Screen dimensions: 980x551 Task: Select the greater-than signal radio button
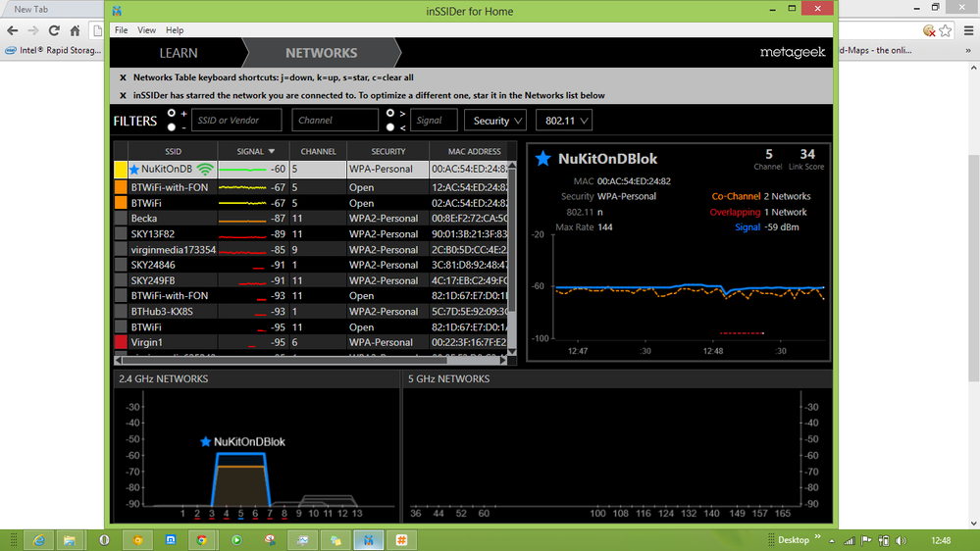(x=390, y=113)
